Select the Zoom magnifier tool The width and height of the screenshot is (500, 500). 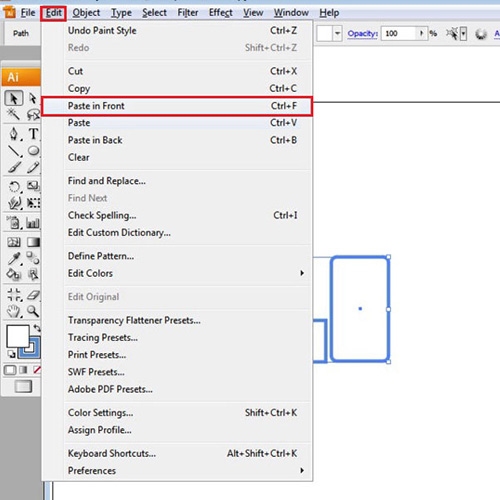(x=33, y=311)
